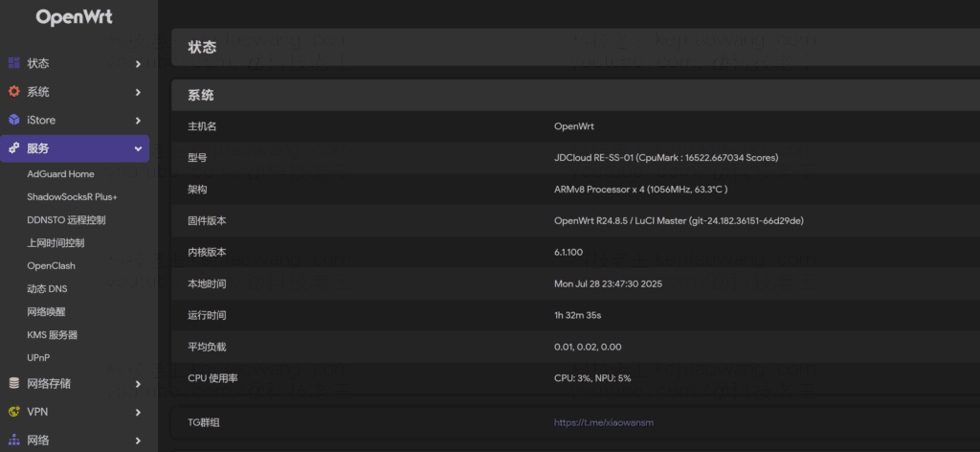Image resolution: width=980 pixels, height=452 pixels.
Task: Click the database icon beside 网络存储
Action: click(13, 383)
